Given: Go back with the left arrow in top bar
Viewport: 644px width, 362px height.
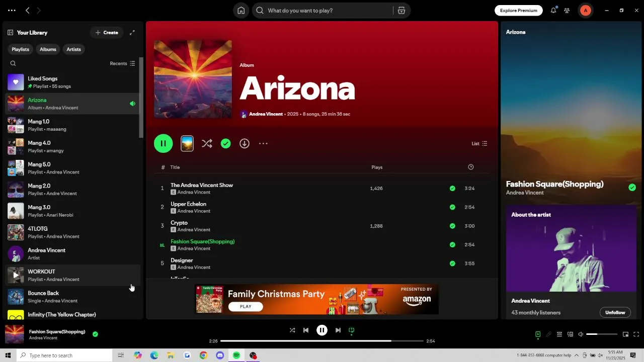Looking at the screenshot, I should (x=28, y=10).
